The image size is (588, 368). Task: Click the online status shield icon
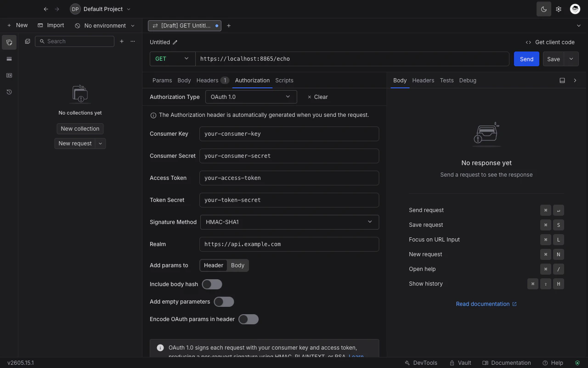[x=577, y=363]
